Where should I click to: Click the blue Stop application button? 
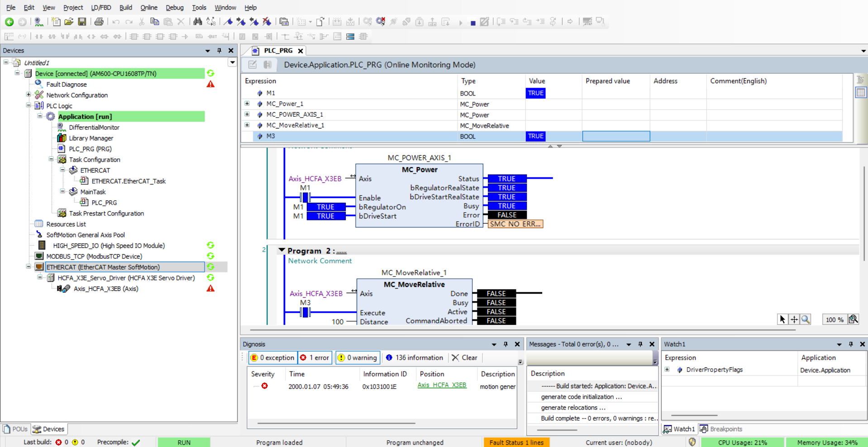point(473,23)
